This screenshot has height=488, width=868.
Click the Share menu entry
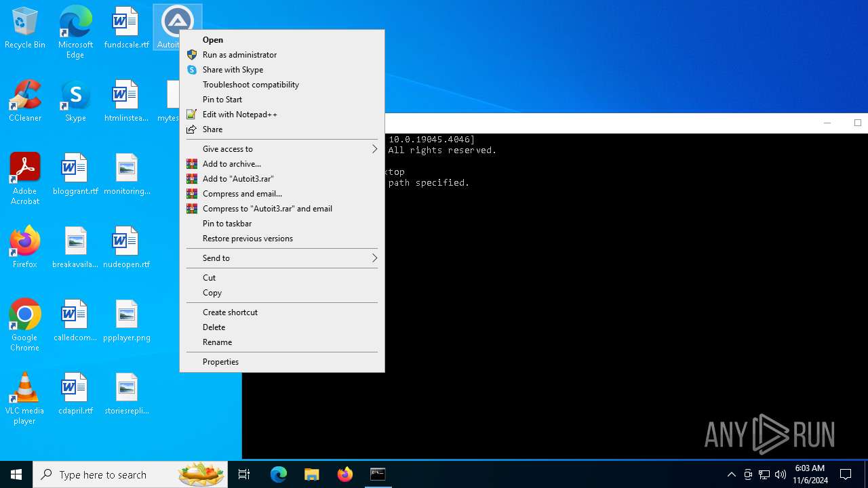point(282,129)
